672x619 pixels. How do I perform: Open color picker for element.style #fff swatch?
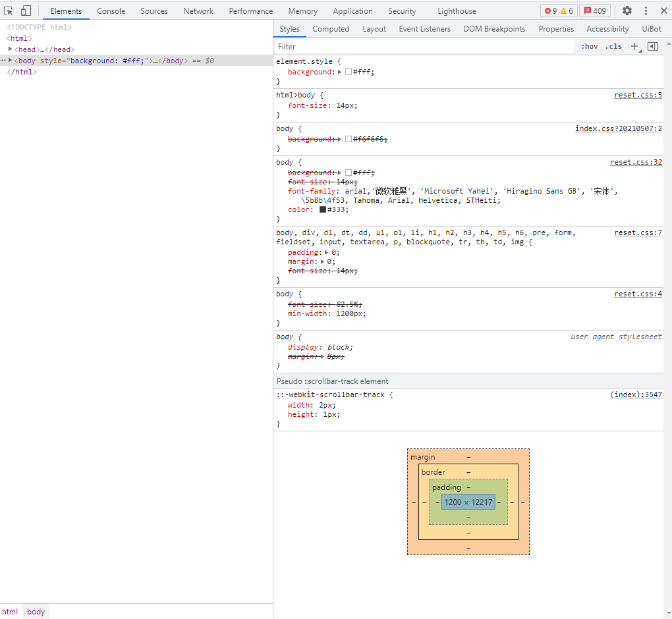[x=349, y=72]
